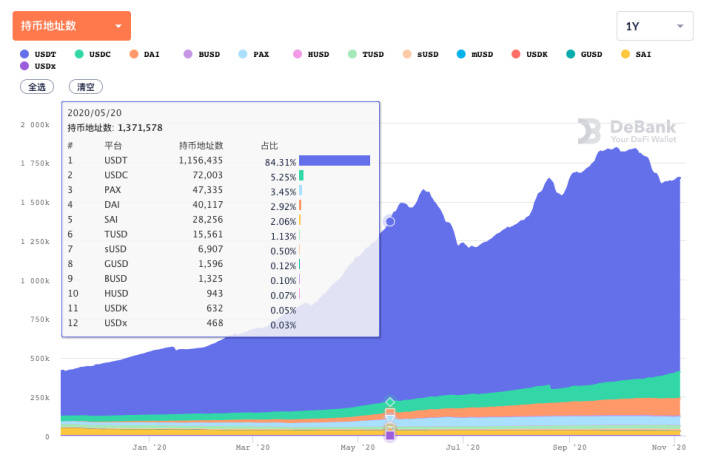This screenshot has width=701, height=463.
Task: Click the 全选 select-all button
Action: coord(36,87)
